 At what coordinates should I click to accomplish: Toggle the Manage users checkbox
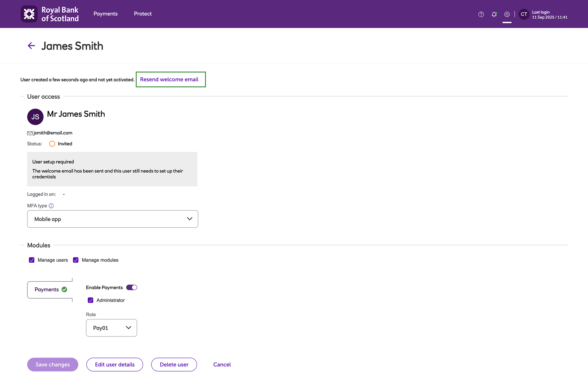pos(31,260)
